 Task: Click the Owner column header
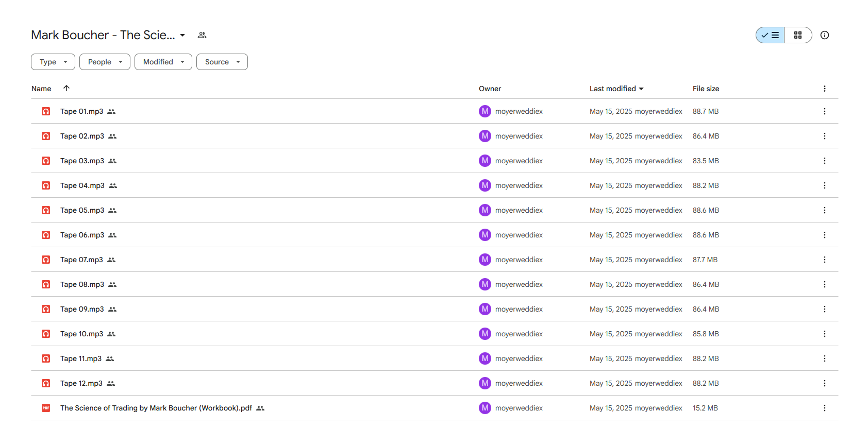click(x=490, y=89)
